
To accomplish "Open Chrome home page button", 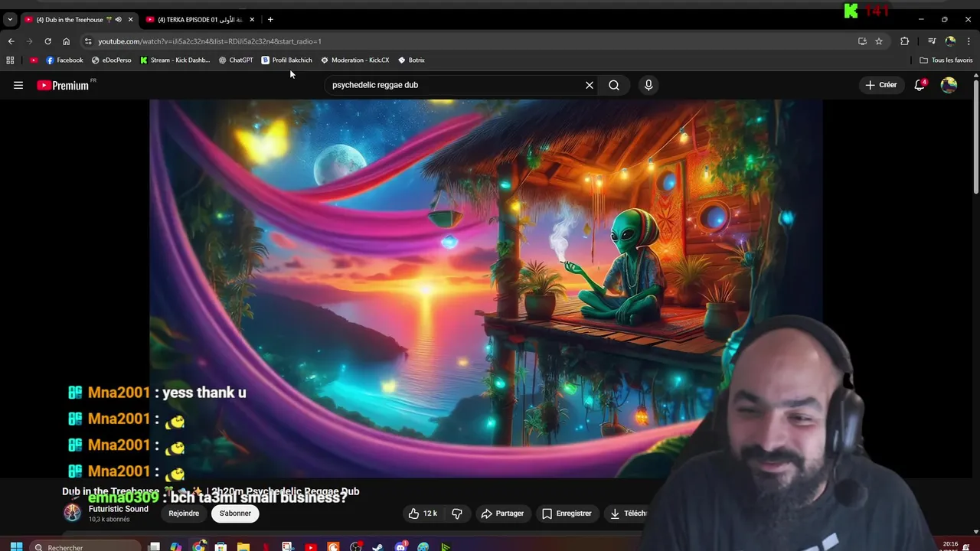I will pos(66,41).
